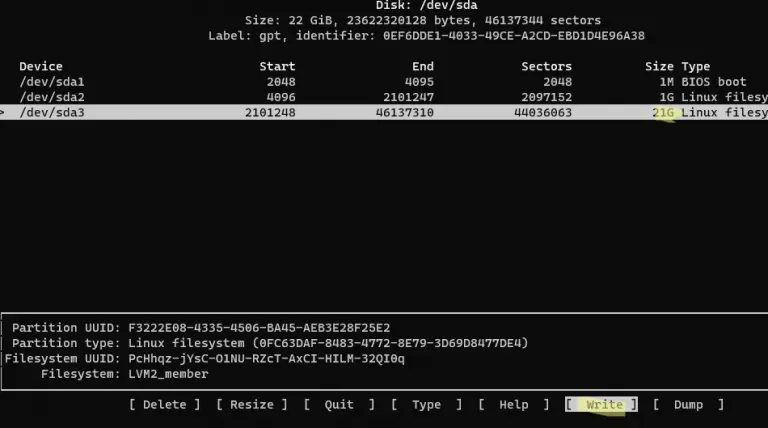Click the Size column header
This screenshot has width=768, height=428.
click(x=659, y=66)
